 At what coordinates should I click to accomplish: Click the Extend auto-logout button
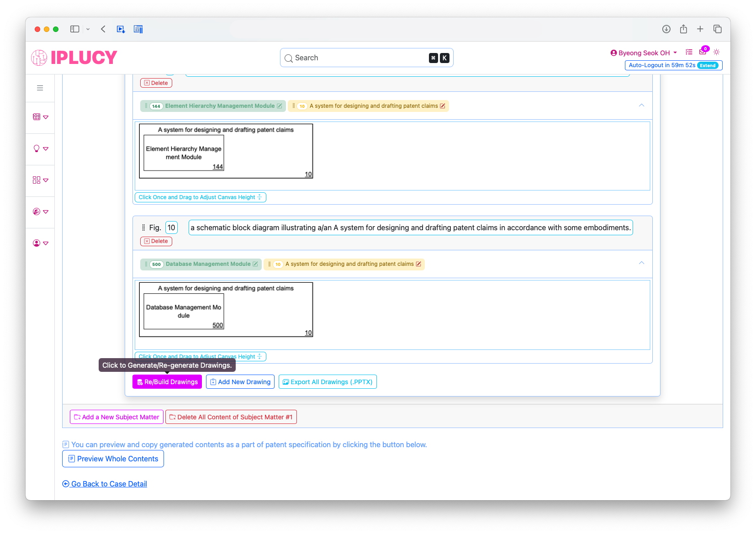click(708, 65)
